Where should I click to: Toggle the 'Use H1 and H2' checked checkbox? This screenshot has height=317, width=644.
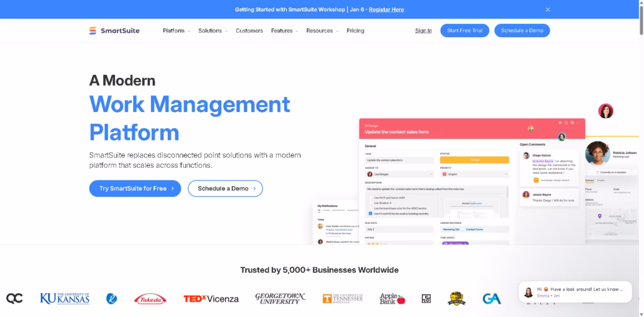click(370, 214)
